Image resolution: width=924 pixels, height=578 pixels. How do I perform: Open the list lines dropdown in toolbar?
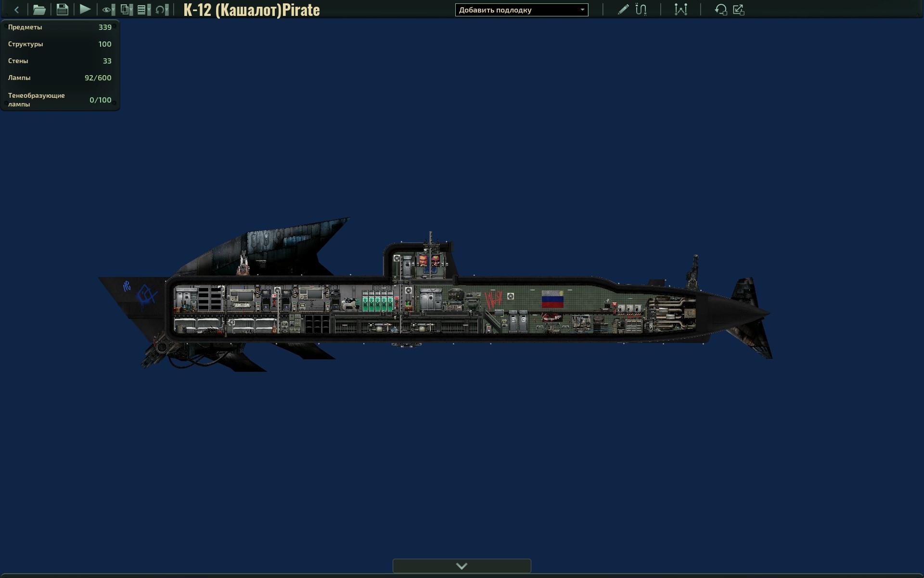[144, 10]
